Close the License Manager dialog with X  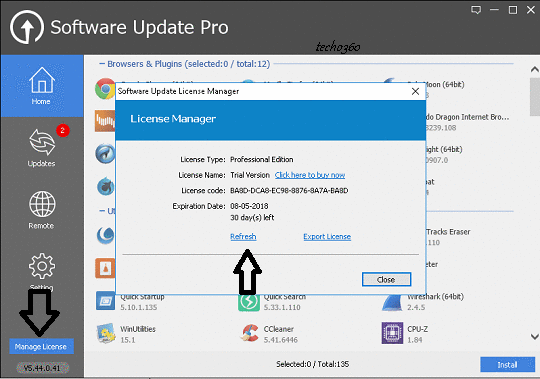point(415,91)
